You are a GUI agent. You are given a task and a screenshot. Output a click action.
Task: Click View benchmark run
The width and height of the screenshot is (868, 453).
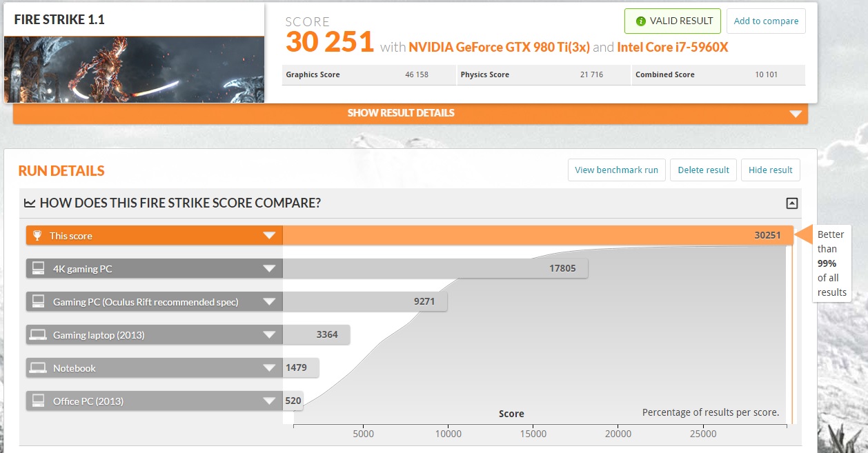[616, 170]
